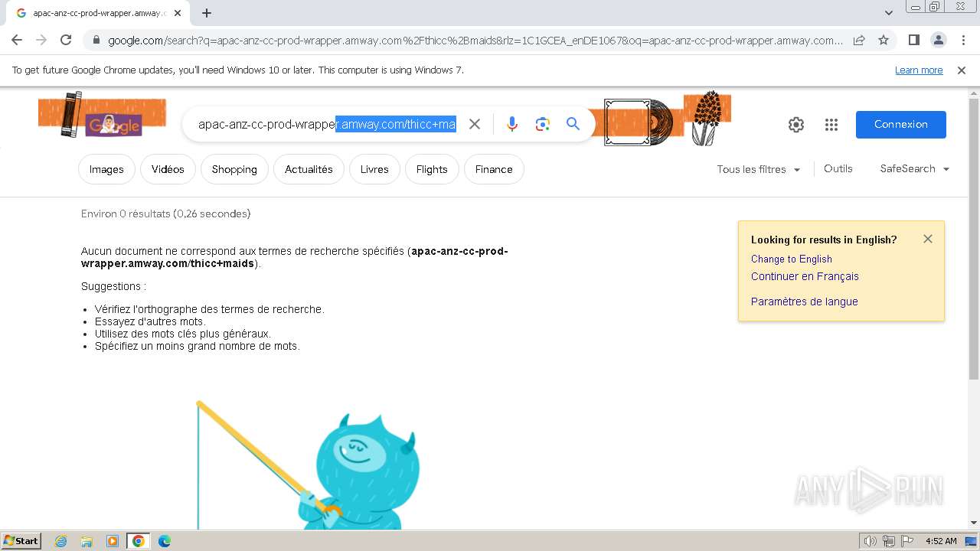980x551 pixels.
Task: Open volume control in system tray
Action: pos(870,541)
